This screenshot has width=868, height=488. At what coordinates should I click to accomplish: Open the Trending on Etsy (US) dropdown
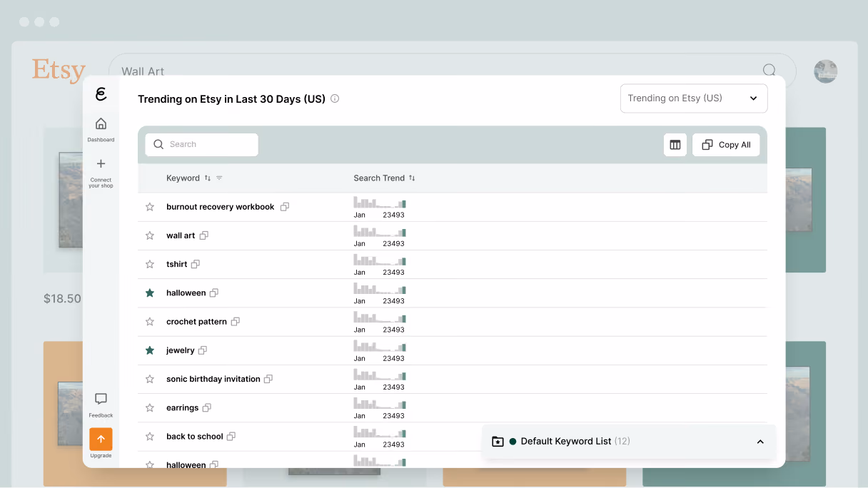click(694, 98)
